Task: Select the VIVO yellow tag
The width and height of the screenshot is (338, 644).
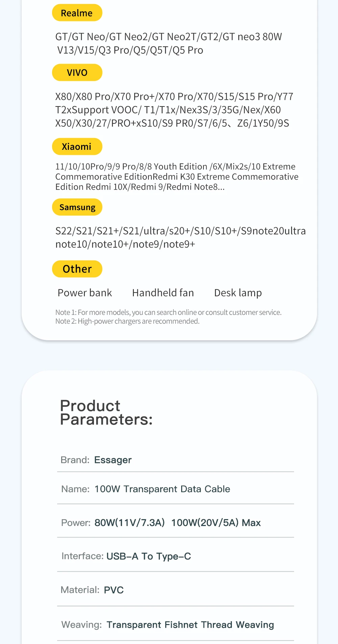Action: click(x=77, y=73)
